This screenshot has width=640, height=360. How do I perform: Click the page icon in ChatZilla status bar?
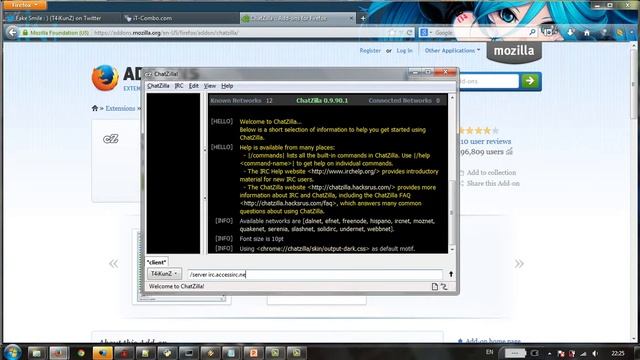coord(435,287)
